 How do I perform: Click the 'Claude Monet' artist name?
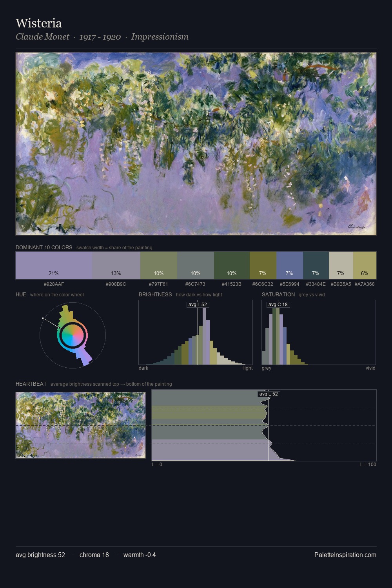tap(42, 37)
